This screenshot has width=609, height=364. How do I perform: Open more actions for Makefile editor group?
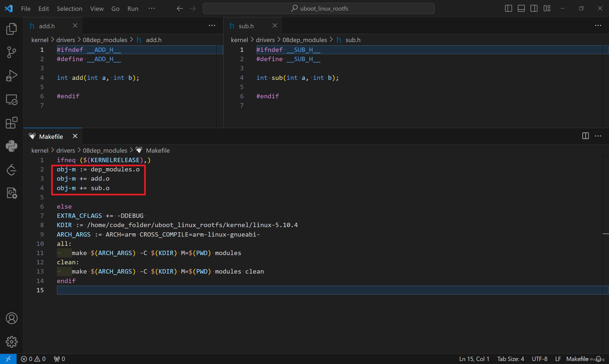(x=598, y=136)
